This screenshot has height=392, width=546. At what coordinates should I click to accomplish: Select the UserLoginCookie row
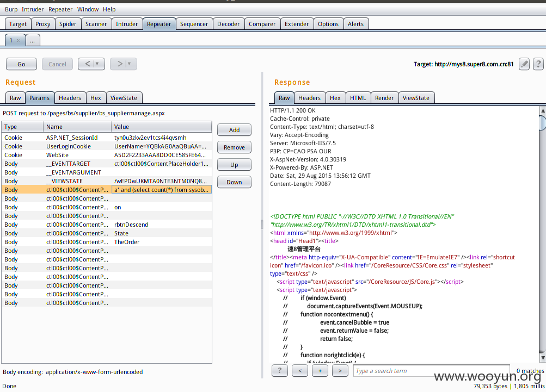point(107,146)
